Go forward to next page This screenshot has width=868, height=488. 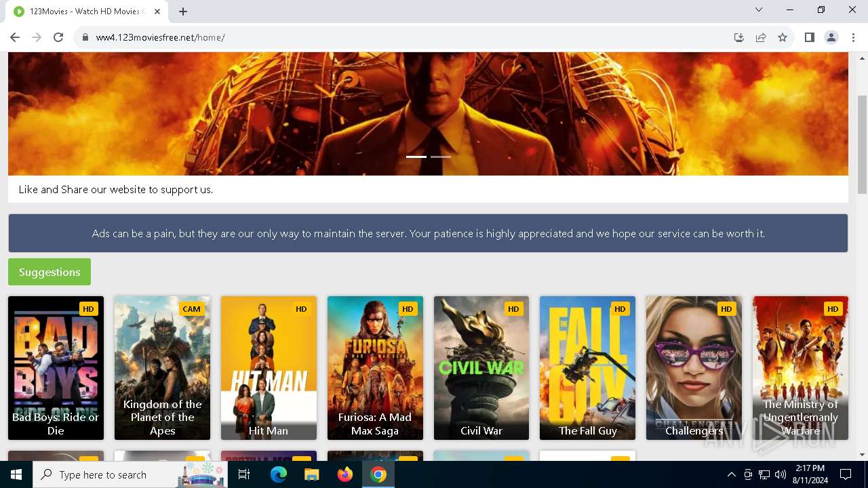37,37
